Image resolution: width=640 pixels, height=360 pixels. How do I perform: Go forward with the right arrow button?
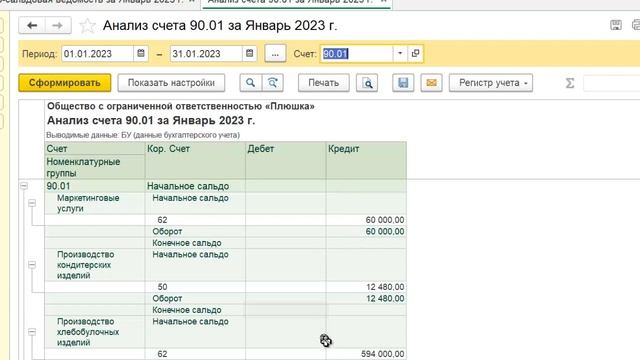tap(58, 26)
